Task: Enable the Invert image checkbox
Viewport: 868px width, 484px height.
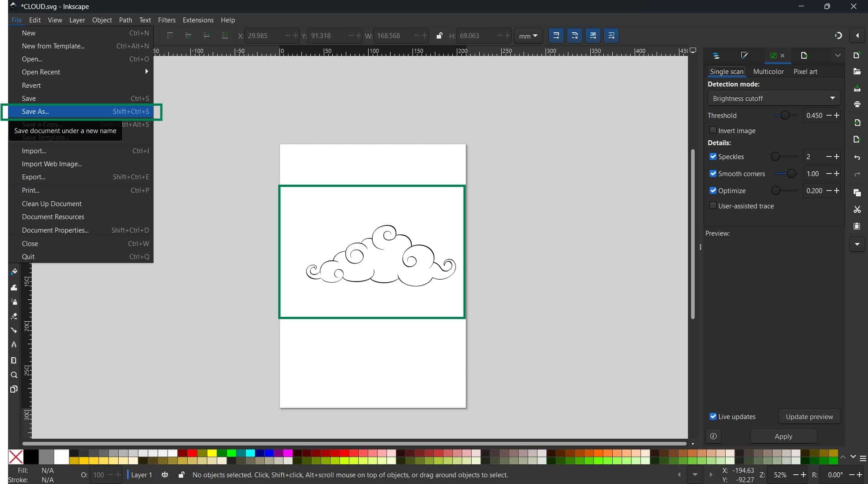Action: click(713, 130)
